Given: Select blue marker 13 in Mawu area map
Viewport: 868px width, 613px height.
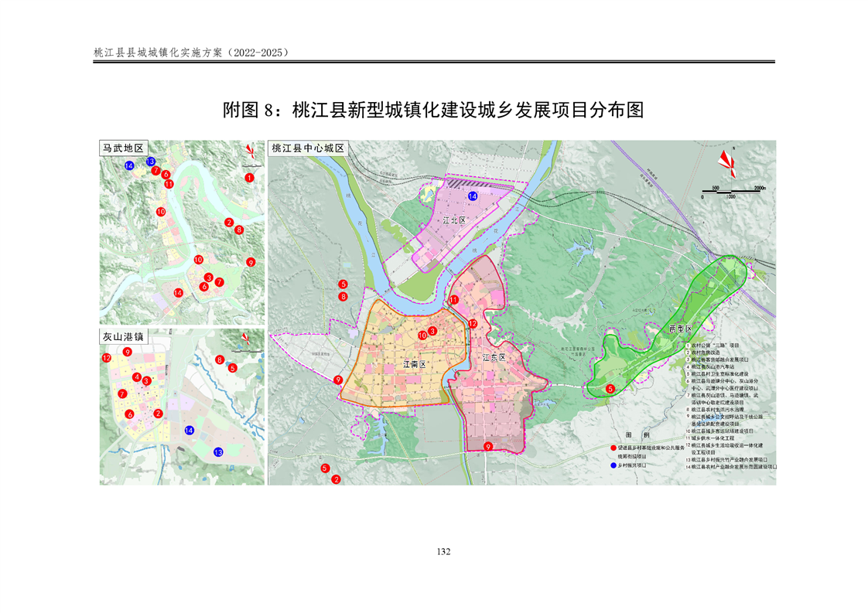Looking at the screenshot, I should point(151,162).
